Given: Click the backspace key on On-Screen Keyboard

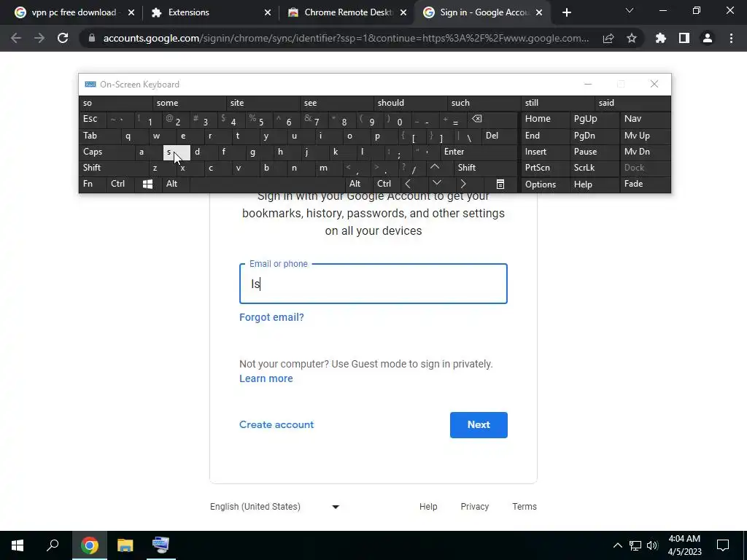Looking at the screenshot, I should 492,119.
